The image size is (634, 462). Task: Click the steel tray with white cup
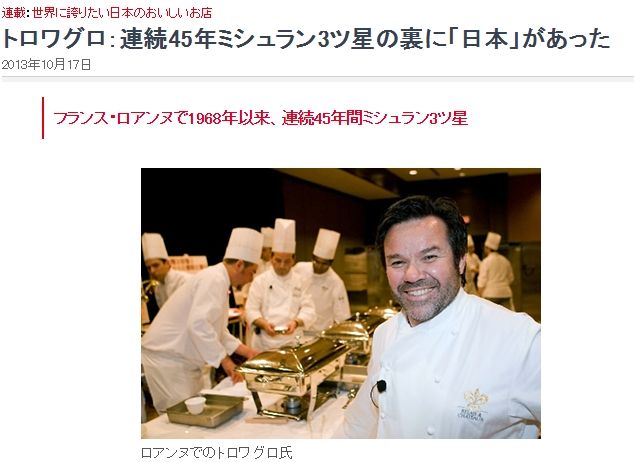pyautogui.click(x=206, y=409)
